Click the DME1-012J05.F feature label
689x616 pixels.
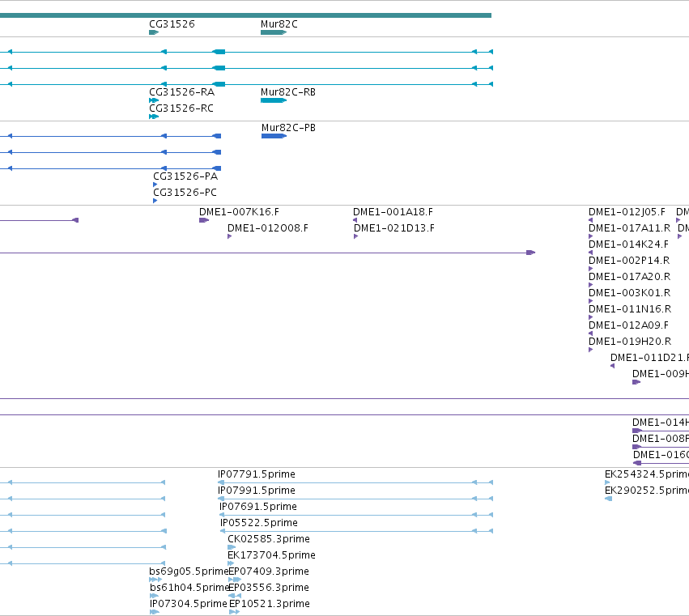pyautogui.click(x=627, y=212)
